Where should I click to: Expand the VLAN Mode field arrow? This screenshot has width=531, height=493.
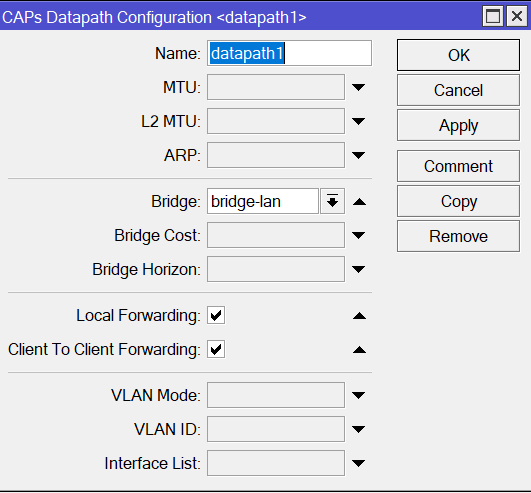click(358, 395)
